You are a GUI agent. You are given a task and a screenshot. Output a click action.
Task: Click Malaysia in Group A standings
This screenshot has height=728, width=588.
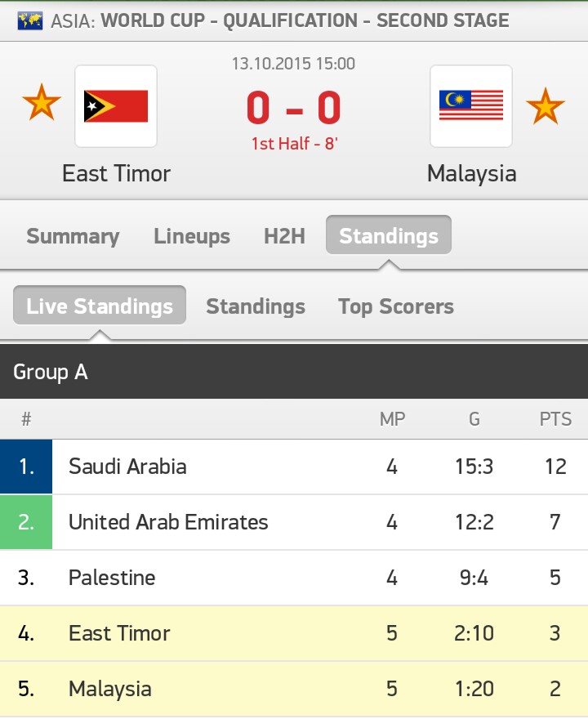tap(110, 689)
